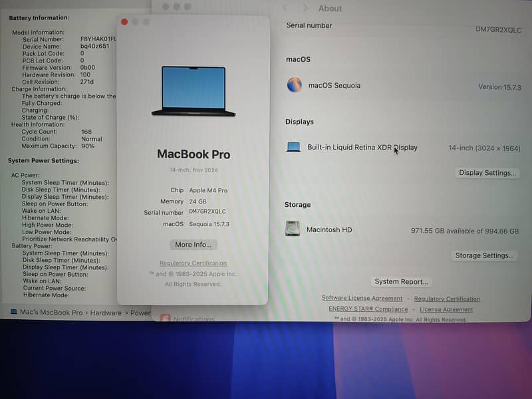Screen dimensions: 532x399
Task: Open Regulatory Certification link in System Settings
Action: [x=446, y=299]
